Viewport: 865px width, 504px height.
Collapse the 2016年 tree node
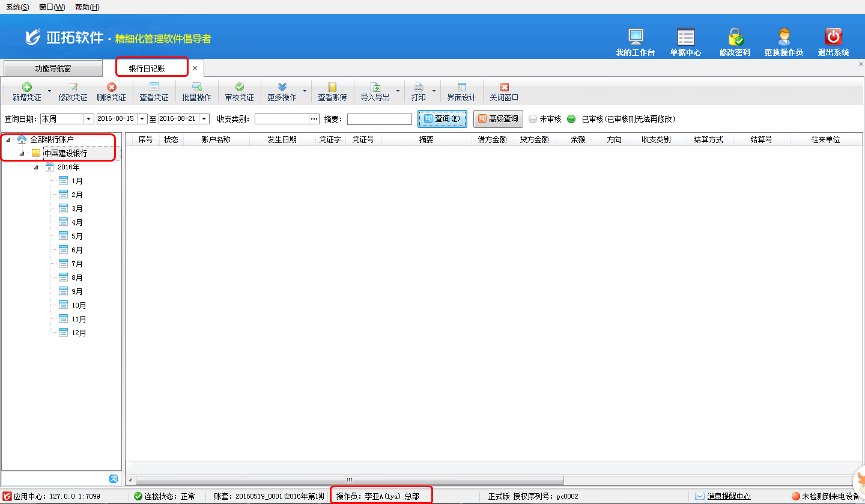click(36, 167)
